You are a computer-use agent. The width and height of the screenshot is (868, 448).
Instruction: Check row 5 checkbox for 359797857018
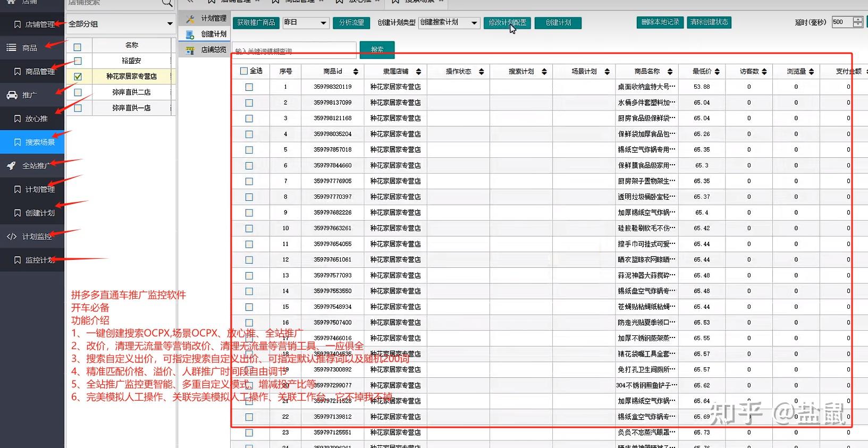coord(249,150)
